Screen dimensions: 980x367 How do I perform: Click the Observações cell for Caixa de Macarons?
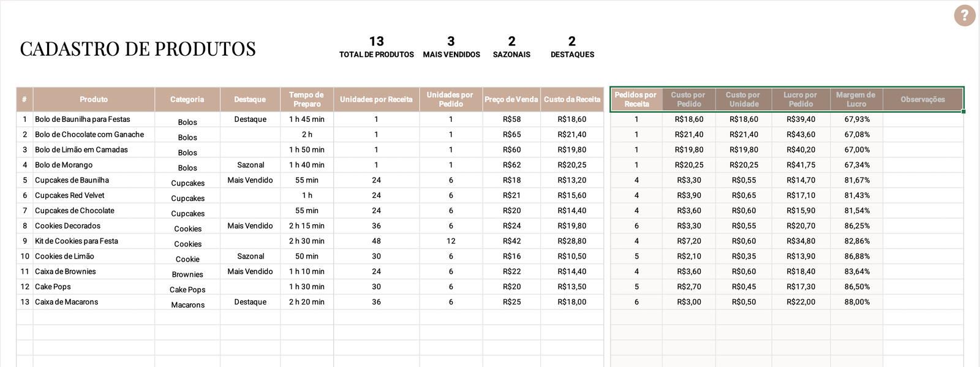click(923, 302)
